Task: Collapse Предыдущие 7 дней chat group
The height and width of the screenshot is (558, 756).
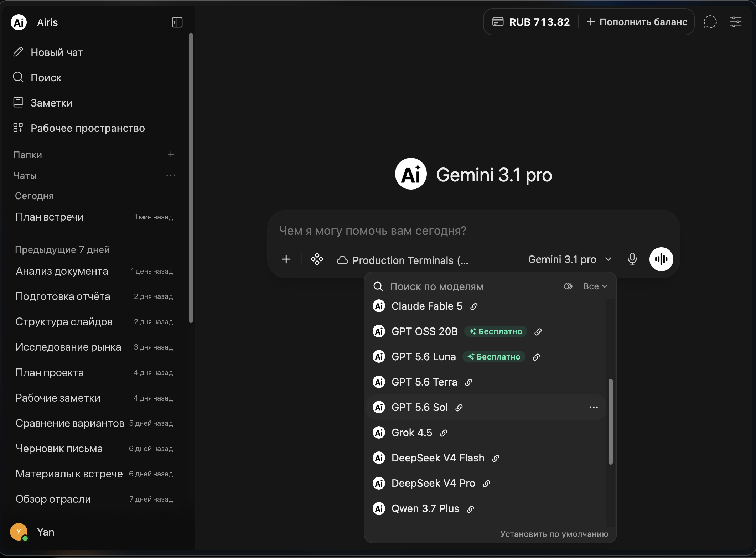Action: point(62,249)
